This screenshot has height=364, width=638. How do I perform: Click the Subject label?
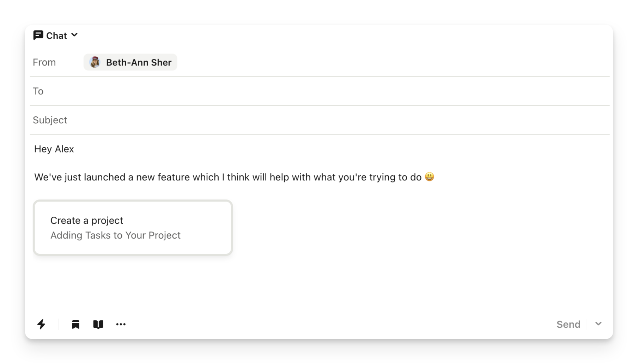pyautogui.click(x=50, y=120)
